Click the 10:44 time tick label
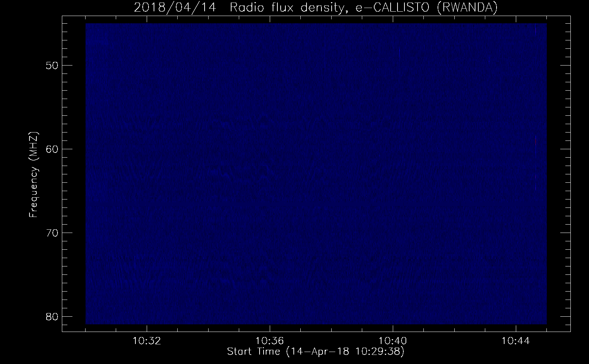The image size is (589, 364). (x=516, y=341)
